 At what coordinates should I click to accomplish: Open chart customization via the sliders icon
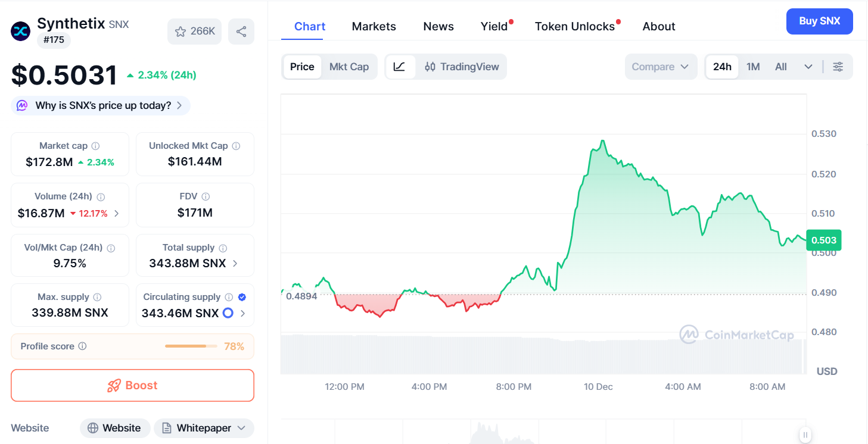[838, 67]
